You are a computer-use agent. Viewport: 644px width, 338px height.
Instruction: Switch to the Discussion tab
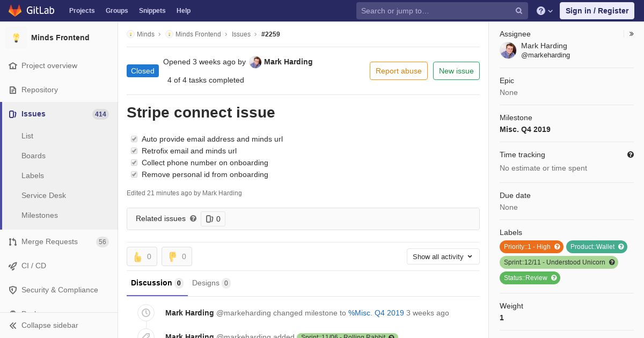tap(157, 283)
